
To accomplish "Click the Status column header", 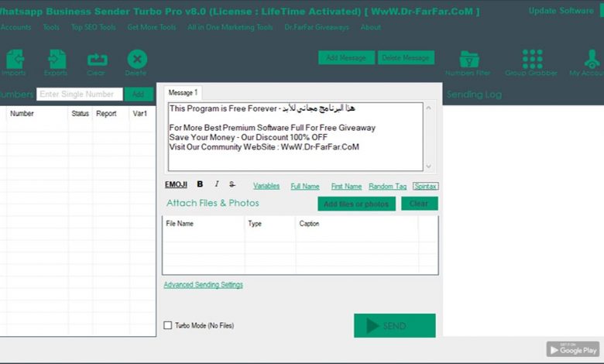I will coord(80,114).
